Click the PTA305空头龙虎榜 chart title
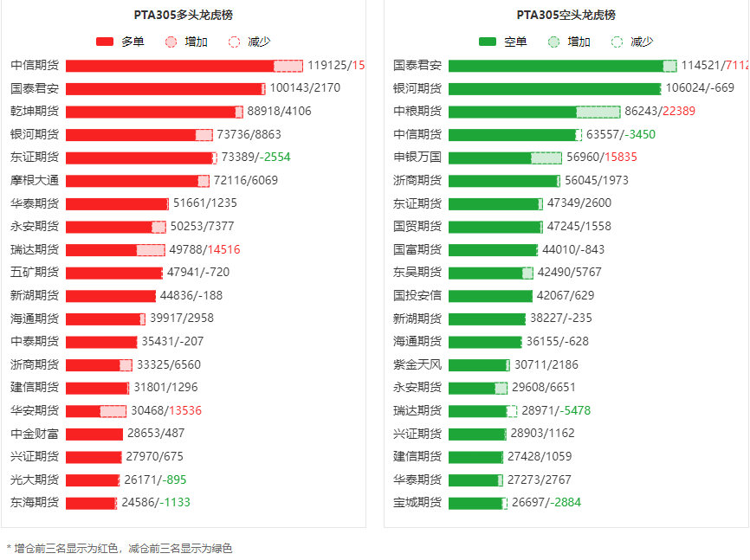The image size is (750, 560). click(566, 15)
